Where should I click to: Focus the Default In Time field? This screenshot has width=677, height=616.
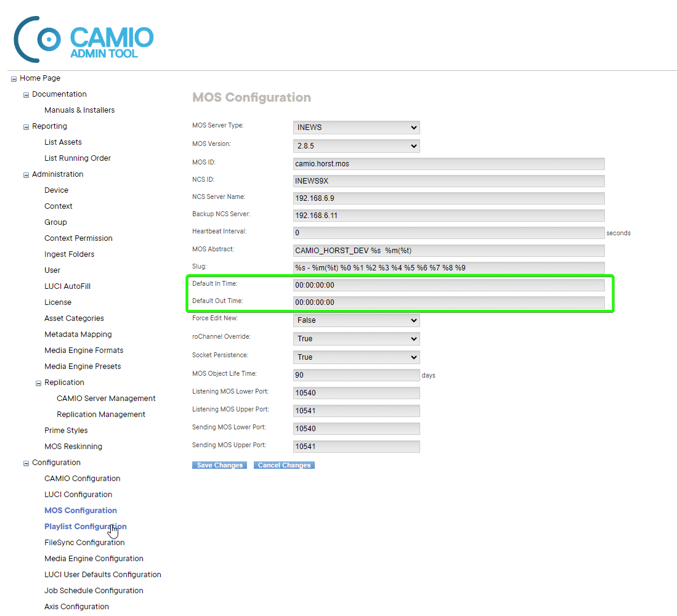[448, 285]
